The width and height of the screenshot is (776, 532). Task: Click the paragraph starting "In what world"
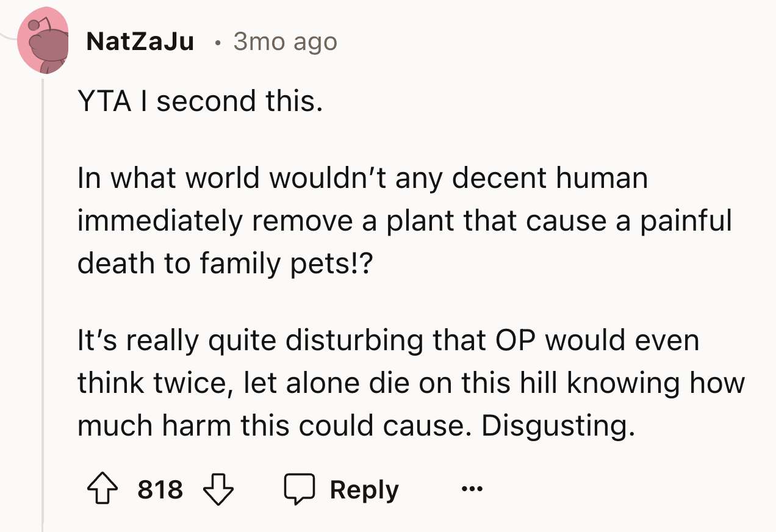point(403,220)
